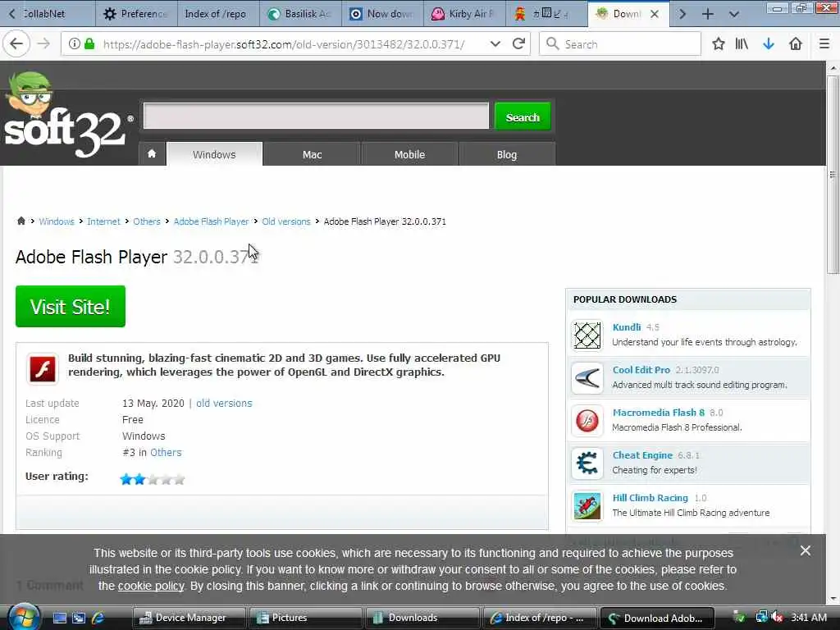This screenshot has width=840, height=630.
Task: Click the page vertical scrollbar thumb
Action: pyautogui.click(x=833, y=174)
